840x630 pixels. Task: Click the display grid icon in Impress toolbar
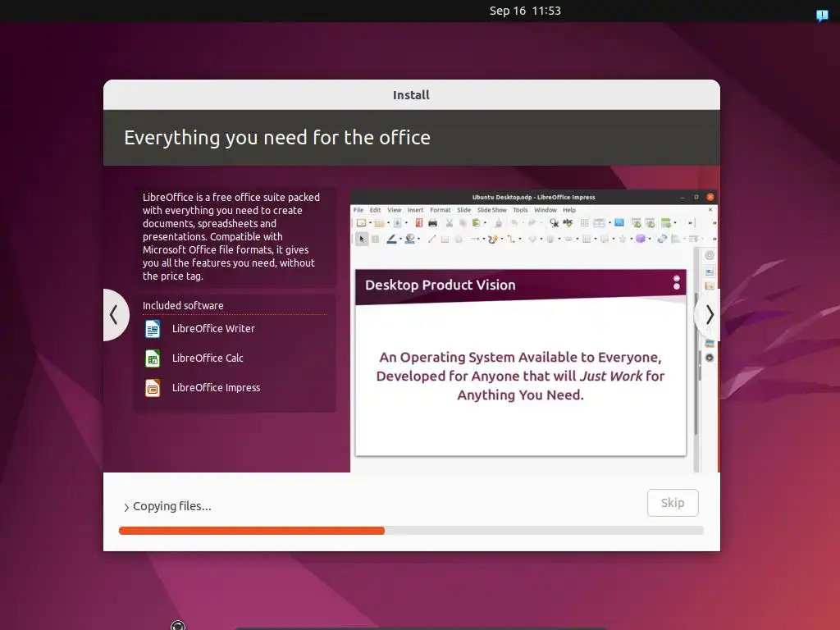[x=584, y=223]
